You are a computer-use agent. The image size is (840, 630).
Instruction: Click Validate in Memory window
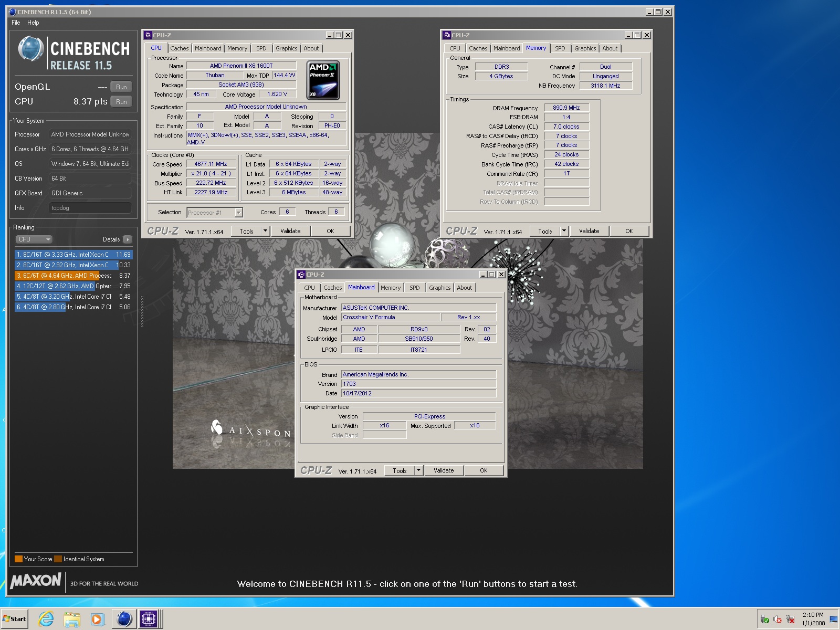pos(589,231)
